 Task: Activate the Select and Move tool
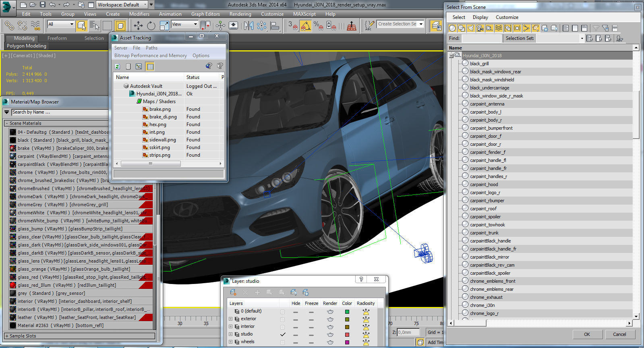(x=138, y=26)
